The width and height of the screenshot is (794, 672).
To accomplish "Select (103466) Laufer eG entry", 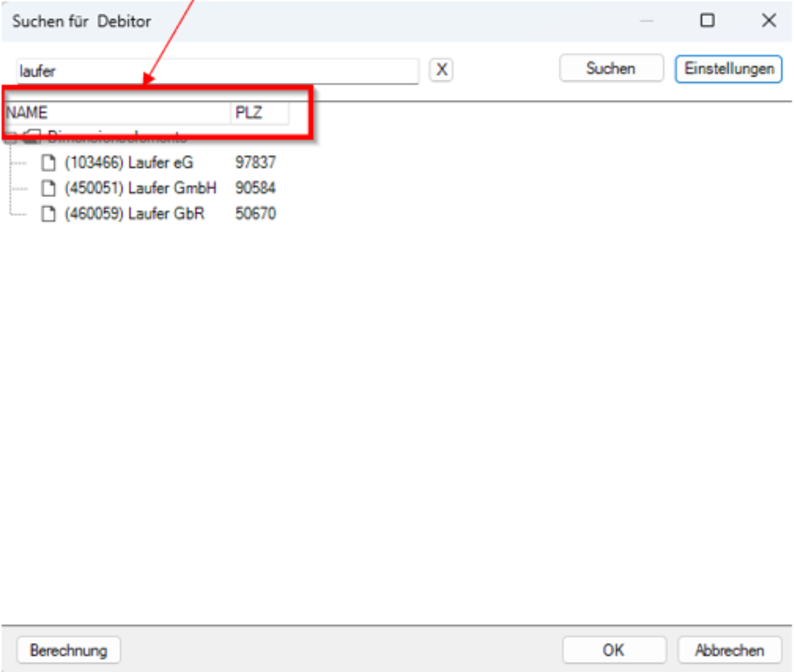I will click(129, 162).
